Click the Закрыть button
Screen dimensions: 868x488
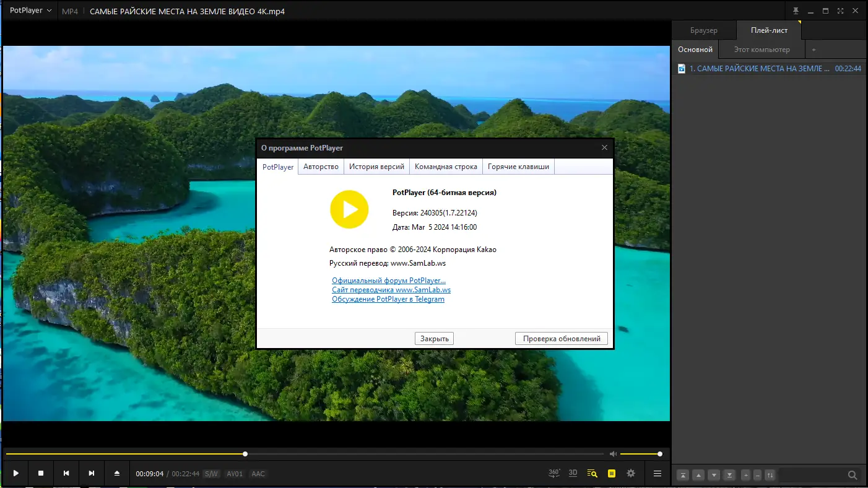click(x=435, y=339)
